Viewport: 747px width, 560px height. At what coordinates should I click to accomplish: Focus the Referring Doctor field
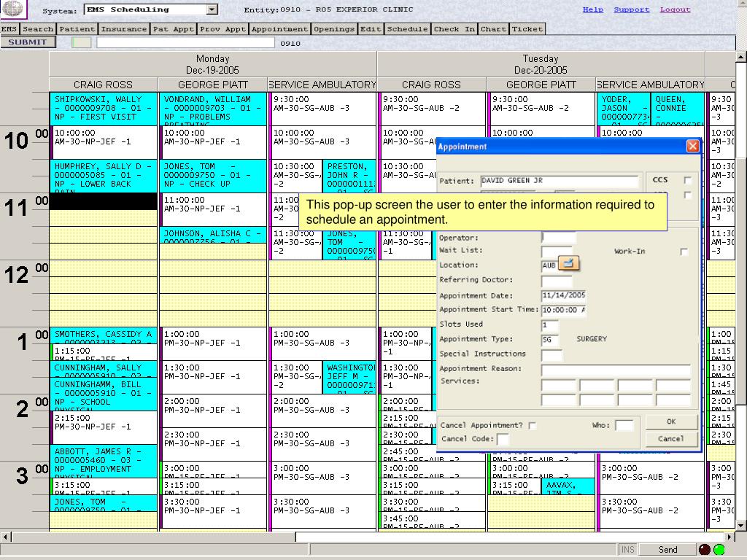click(557, 280)
